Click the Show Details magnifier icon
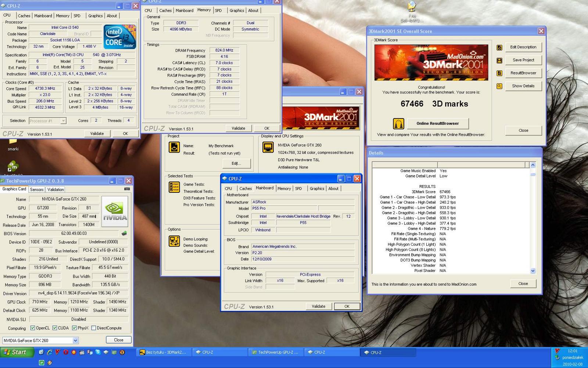Image resolution: width=588 pixels, height=368 pixels. tap(499, 86)
